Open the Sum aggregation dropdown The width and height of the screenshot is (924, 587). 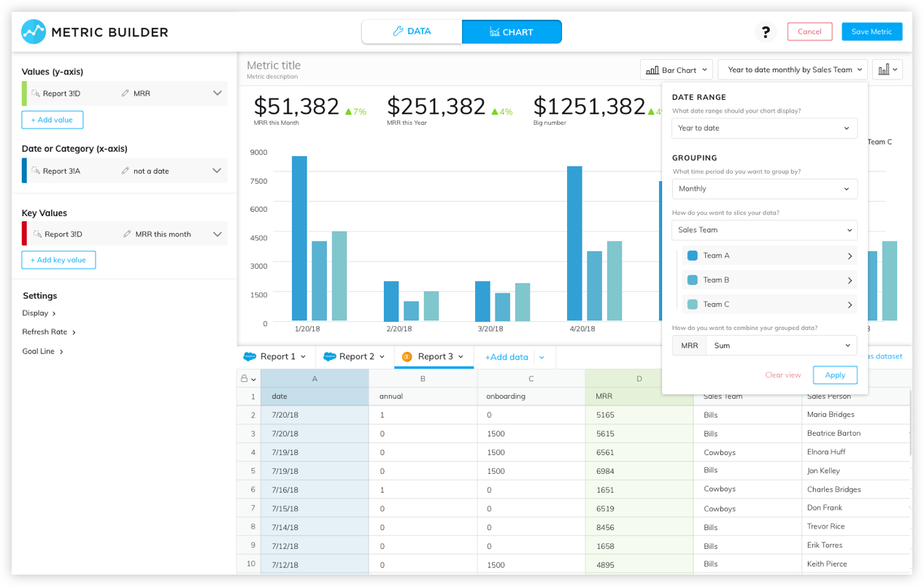click(x=781, y=345)
